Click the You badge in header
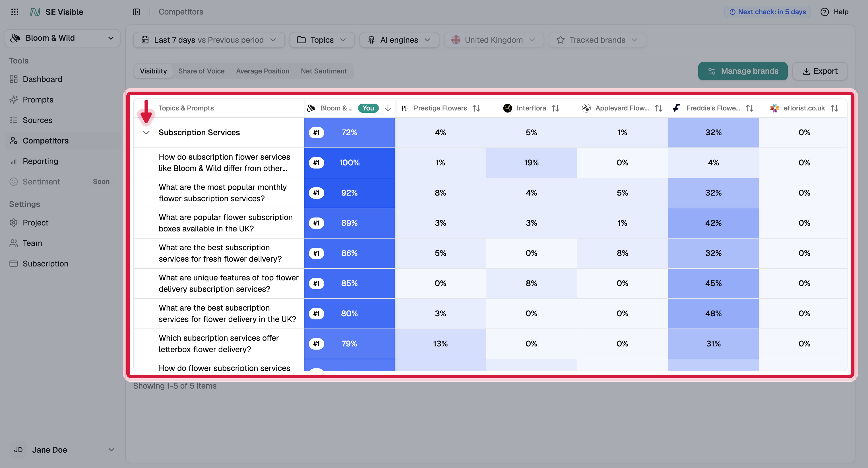Image resolution: width=868 pixels, height=468 pixels. pyautogui.click(x=368, y=108)
